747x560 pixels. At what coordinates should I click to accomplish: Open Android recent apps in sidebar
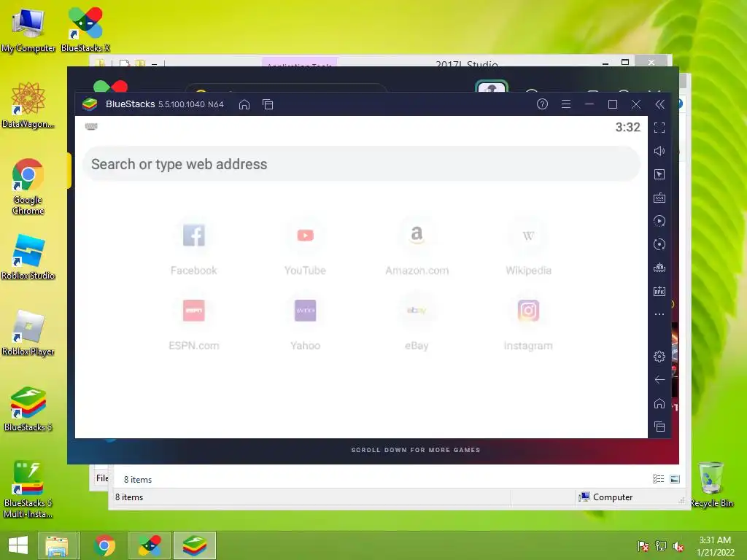tap(659, 427)
